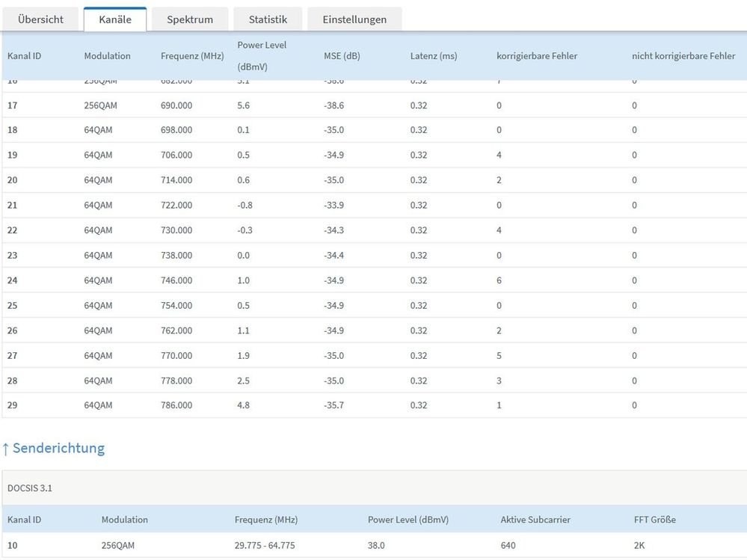This screenshot has height=560, width=747.
Task: Click the nicht korrigierbare Fehler header
Action: (683, 56)
